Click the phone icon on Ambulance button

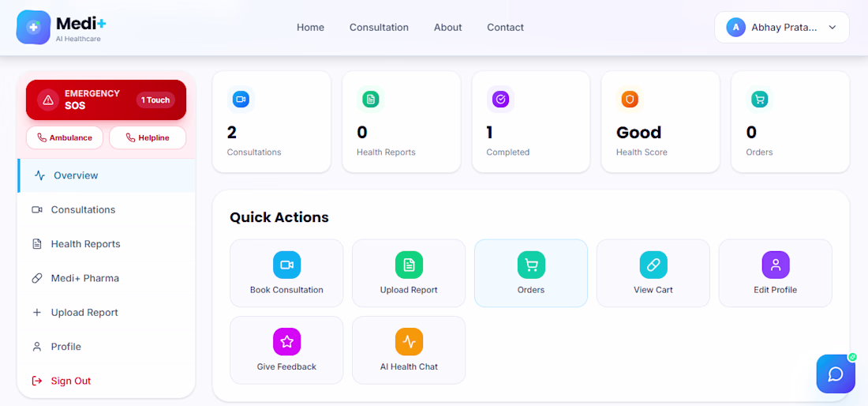click(42, 138)
